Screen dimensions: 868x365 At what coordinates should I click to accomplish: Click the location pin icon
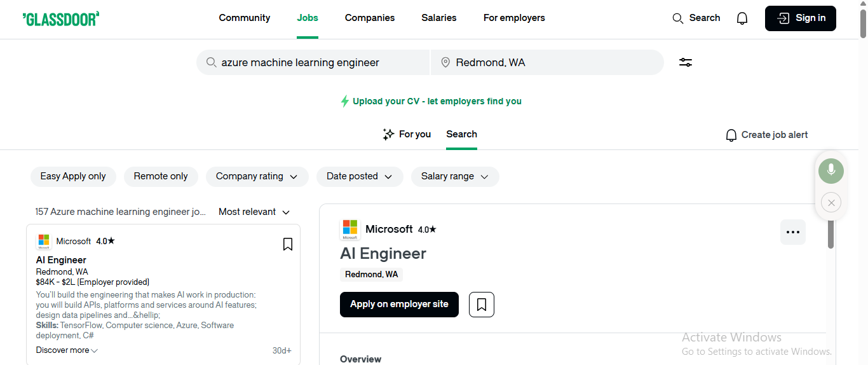pos(445,62)
